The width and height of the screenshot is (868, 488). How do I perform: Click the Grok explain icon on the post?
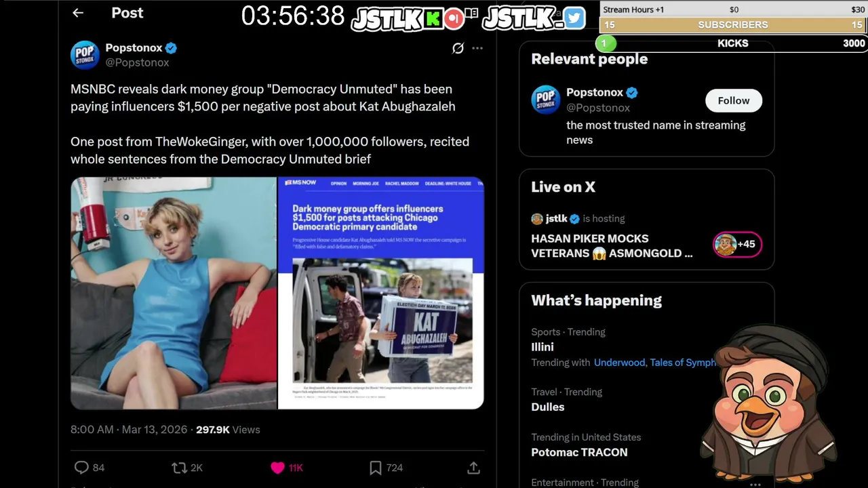pyautogui.click(x=458, y=48)
